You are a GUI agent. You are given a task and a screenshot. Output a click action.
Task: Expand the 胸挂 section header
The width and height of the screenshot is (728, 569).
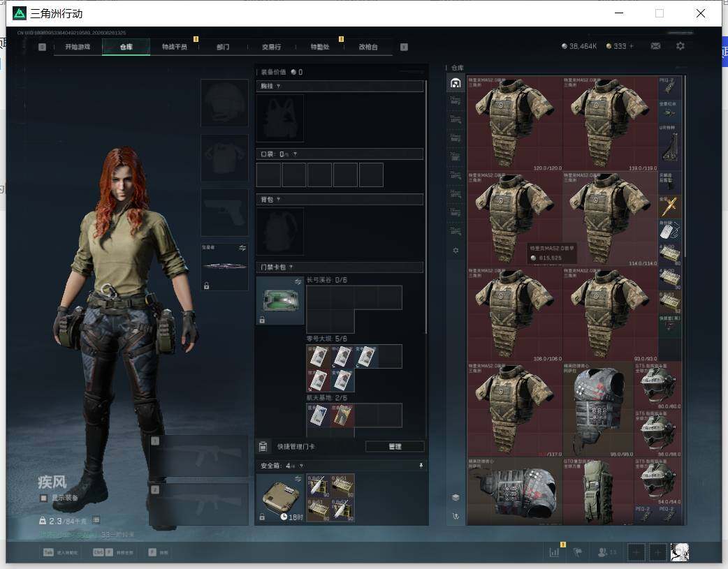click(340, 87)
